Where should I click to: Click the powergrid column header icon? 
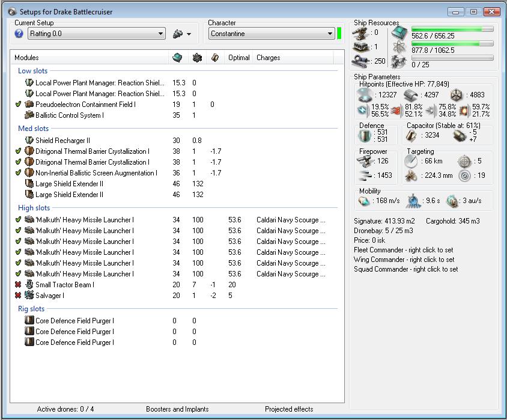click(196, 58)
